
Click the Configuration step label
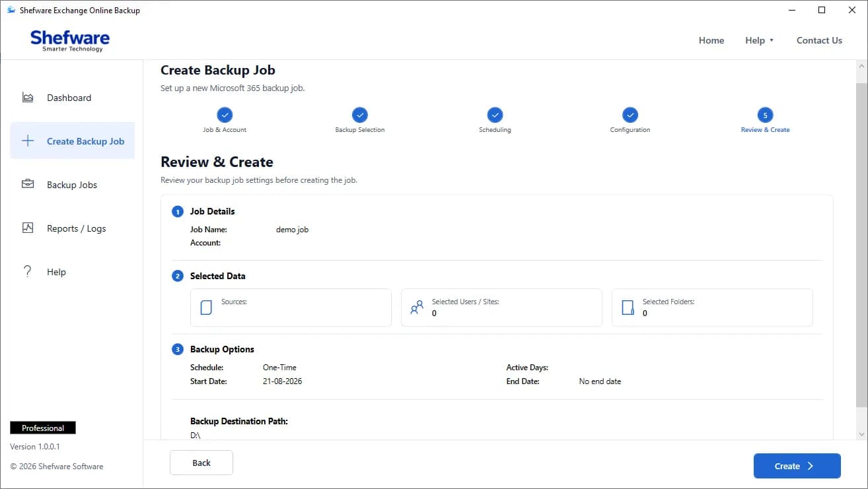630,130
